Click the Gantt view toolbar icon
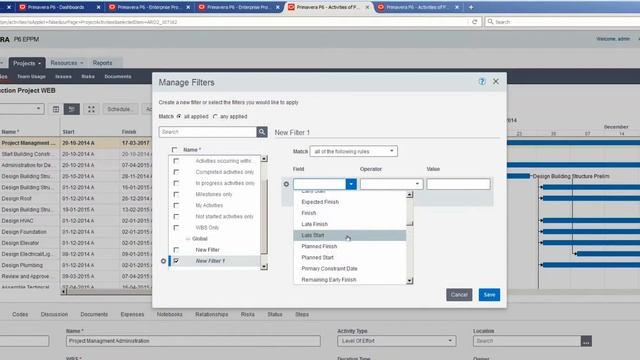This screenshot has height=360, width=640. [72, 109]
